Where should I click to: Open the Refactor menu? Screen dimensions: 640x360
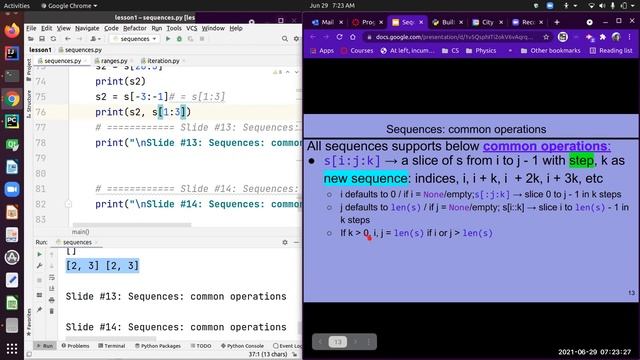coord(135,28)
